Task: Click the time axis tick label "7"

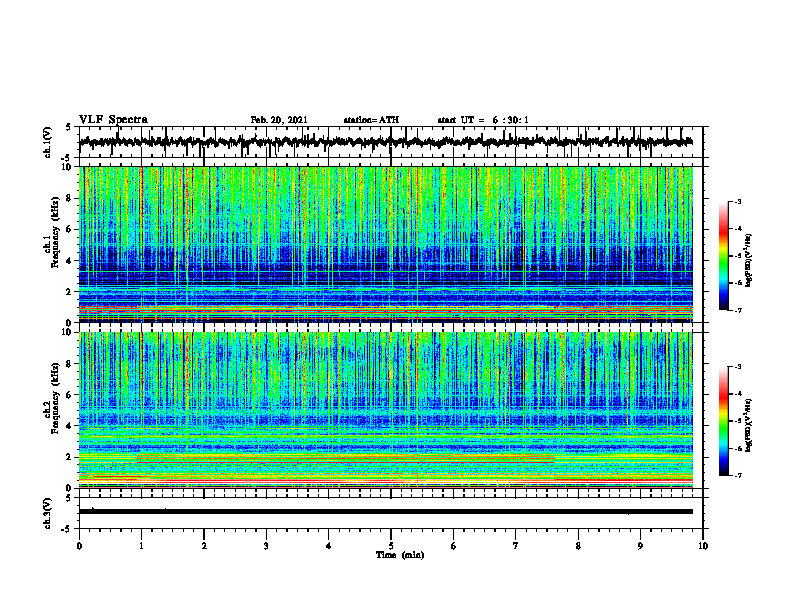Action: (x=516, y=546)
